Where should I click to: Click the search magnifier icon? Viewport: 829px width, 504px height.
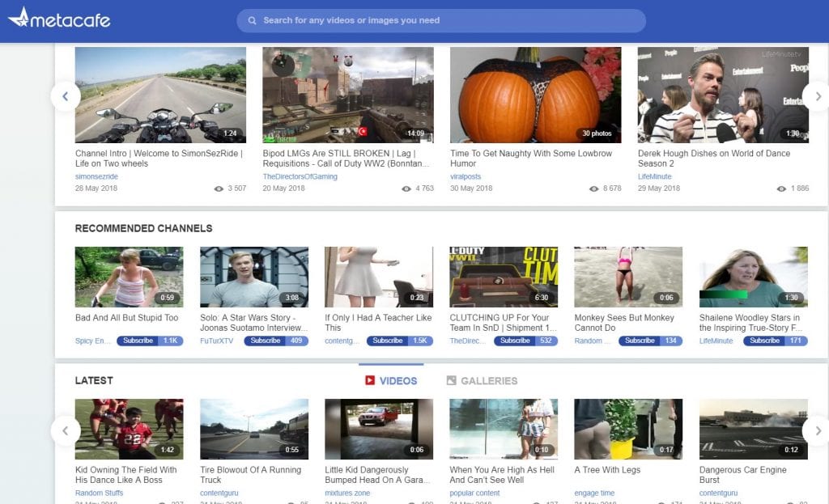tap(253, 21)
